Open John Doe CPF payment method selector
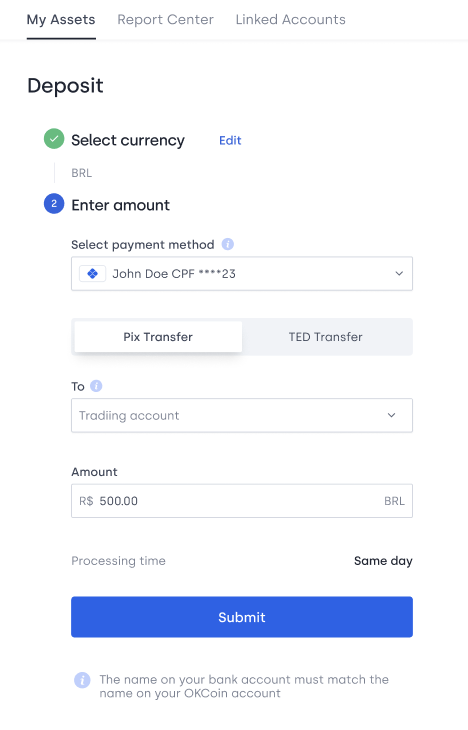The height and width of the screenshot is (730, 468). tap(242, 274)
